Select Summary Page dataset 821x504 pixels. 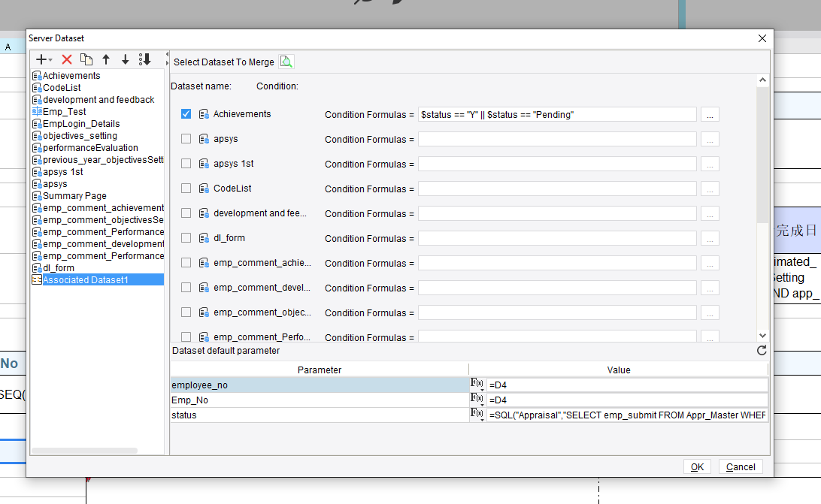click(70, 196)
